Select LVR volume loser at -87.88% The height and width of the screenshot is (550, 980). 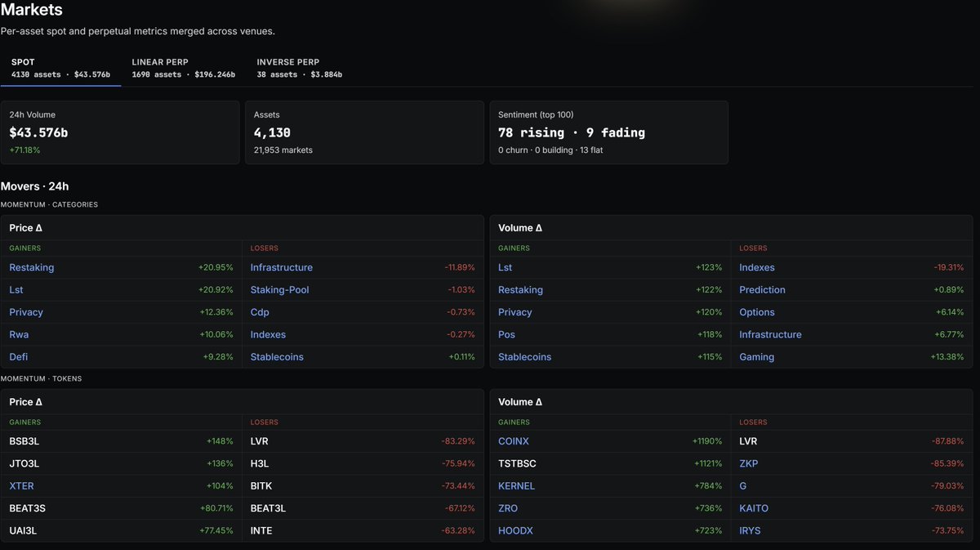[852, 441]
